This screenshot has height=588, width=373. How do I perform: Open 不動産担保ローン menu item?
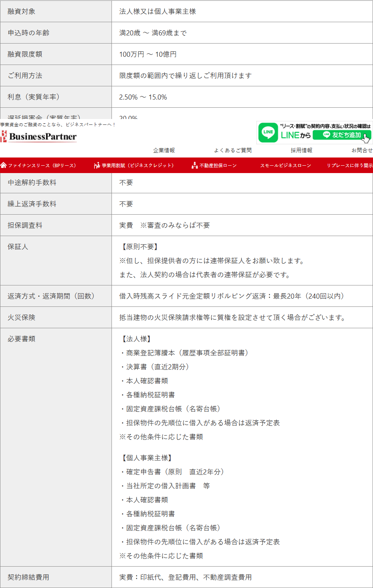point(218,165)
